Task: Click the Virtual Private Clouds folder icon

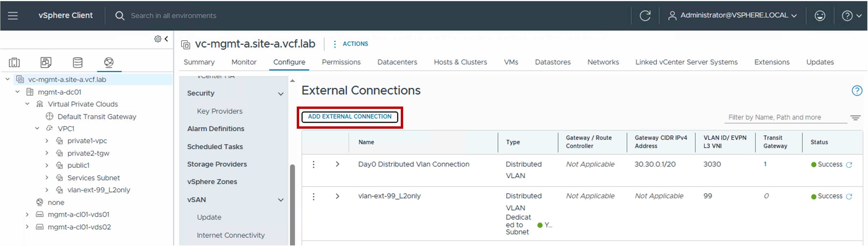Action: pyautogui.click(x=40, y=104)
